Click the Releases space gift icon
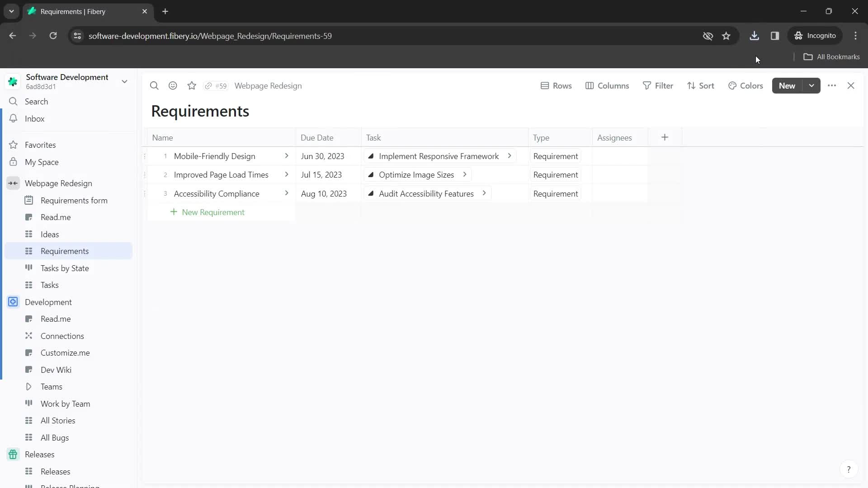Screen dimensions: 868x488 click(x=13, y=455)
